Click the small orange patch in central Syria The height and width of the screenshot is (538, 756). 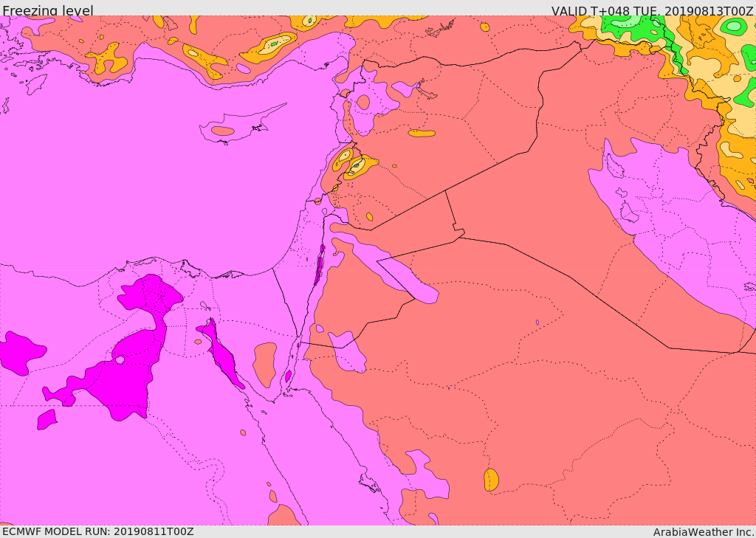[x=422, y=134]
